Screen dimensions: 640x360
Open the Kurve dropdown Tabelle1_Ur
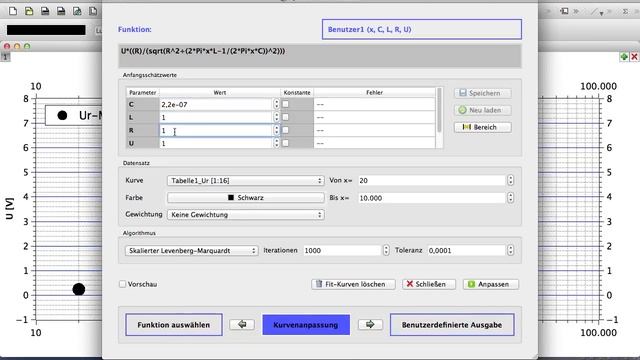pos(246,180)
